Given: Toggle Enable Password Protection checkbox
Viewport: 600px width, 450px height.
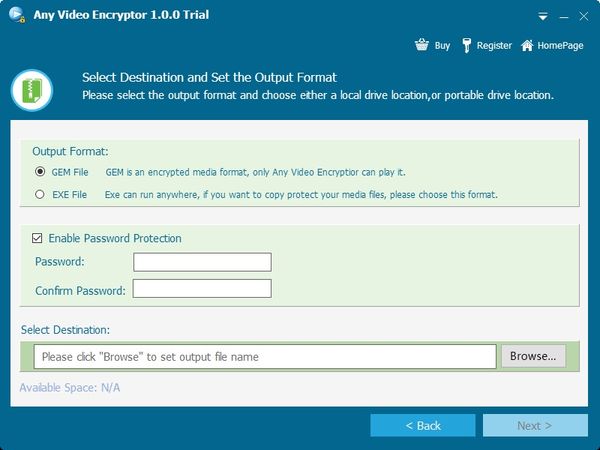Looking at the screenshot, I should (x=38, y=238).
